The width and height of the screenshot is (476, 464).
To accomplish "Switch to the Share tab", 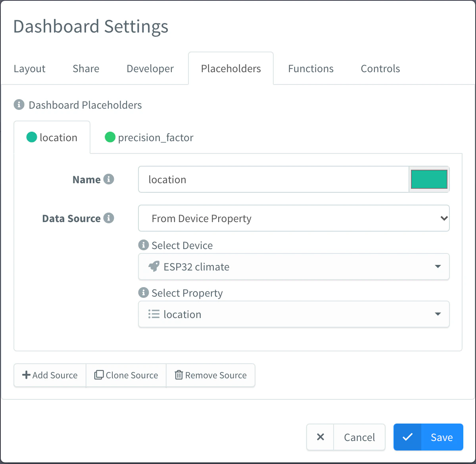I will click(86, 69).
